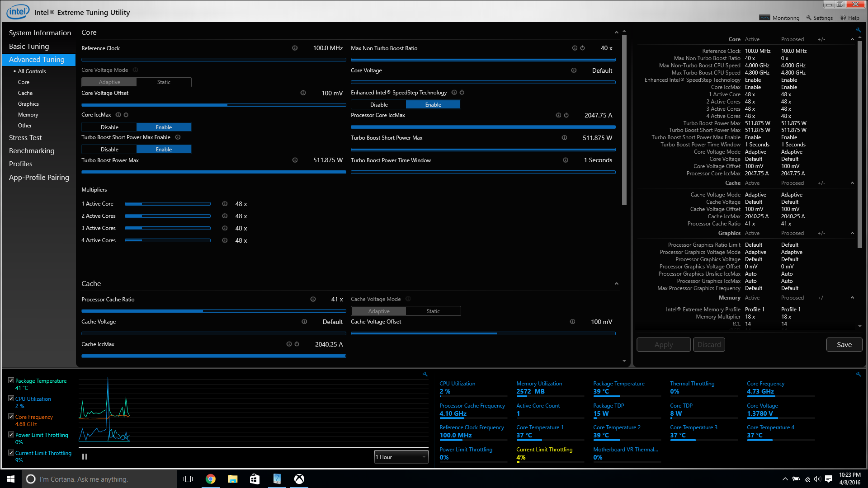Click the info icon for Core Voltage Offset
The image size is (868, 488).
[303, 93]
